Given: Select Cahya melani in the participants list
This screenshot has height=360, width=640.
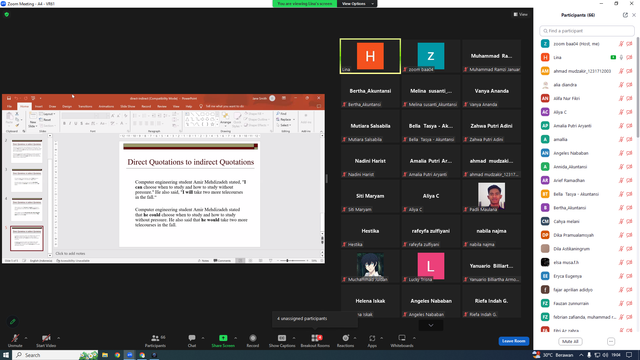Looking at the screenshot, I should point(587,221).
